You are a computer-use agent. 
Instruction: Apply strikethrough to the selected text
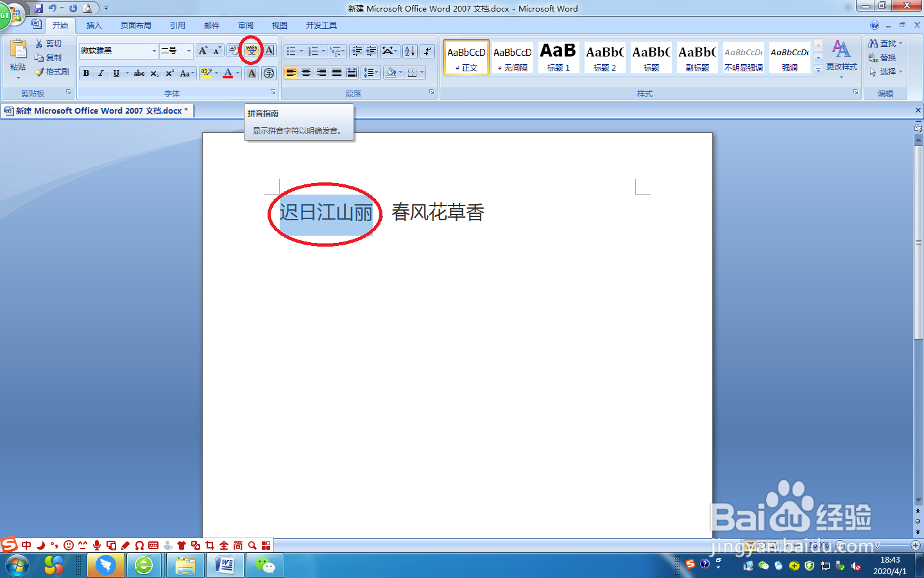point(139,73)
